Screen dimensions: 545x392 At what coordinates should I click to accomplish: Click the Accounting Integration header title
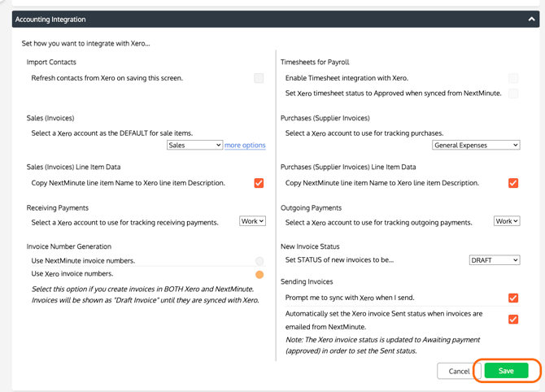click(x=50, y=19)
